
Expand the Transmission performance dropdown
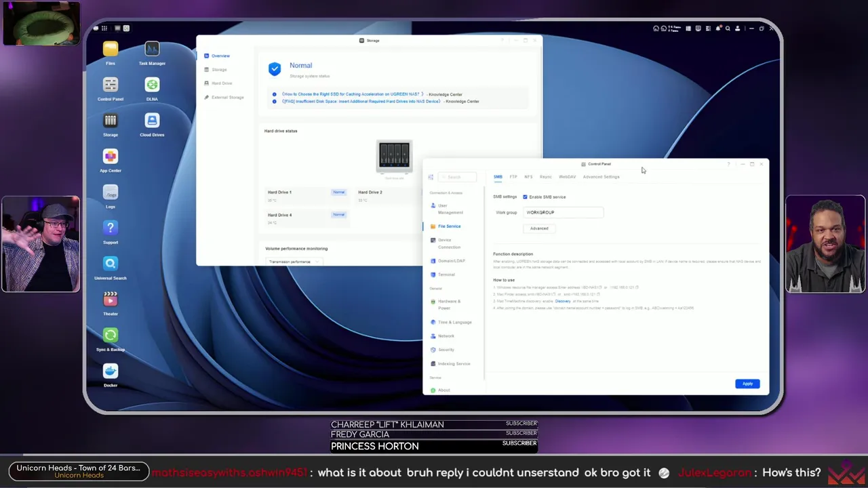[x=294, y=262]
